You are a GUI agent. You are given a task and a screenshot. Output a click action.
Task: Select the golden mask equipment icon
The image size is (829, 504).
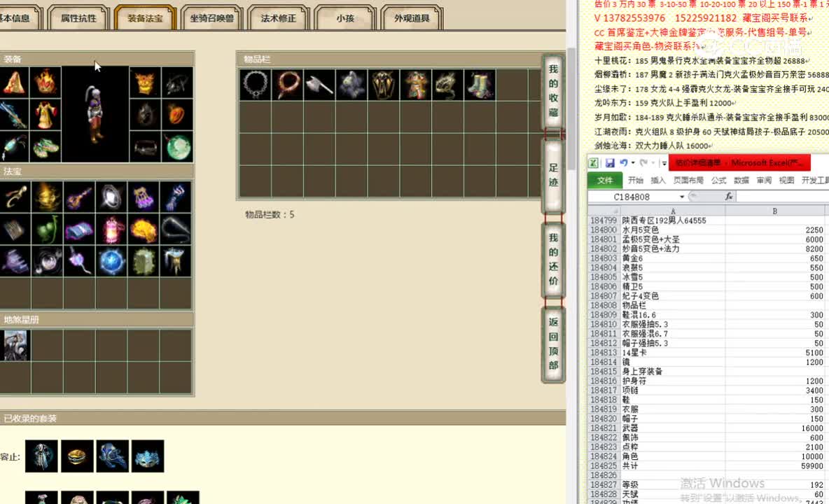point(145,83)
